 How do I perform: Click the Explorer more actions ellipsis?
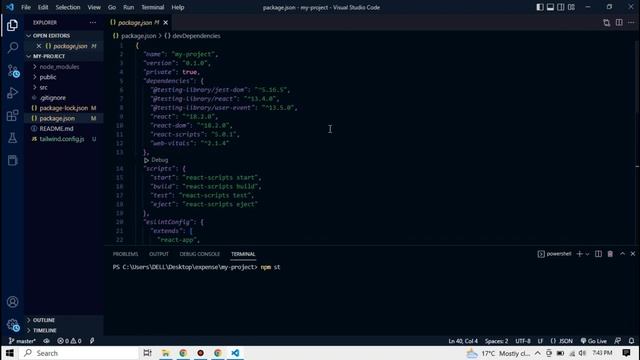[93, 22]
